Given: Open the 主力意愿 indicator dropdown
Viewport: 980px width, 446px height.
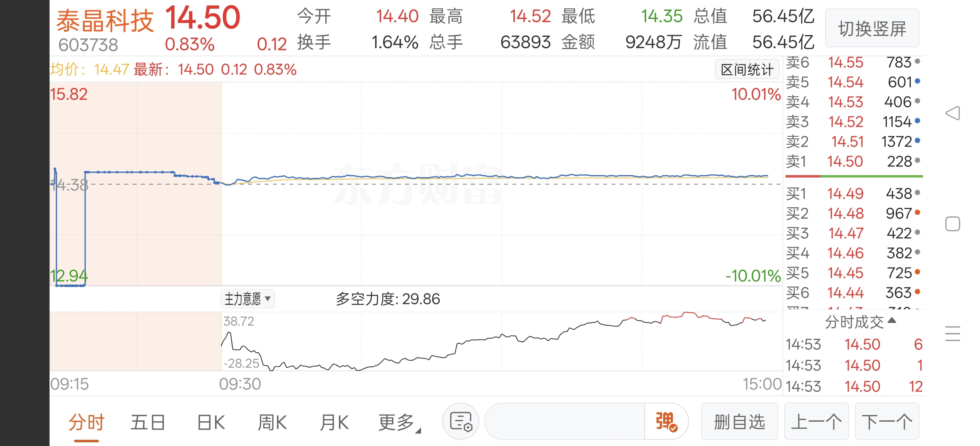Looking at the screenshot, I should [x=247, y=299].
